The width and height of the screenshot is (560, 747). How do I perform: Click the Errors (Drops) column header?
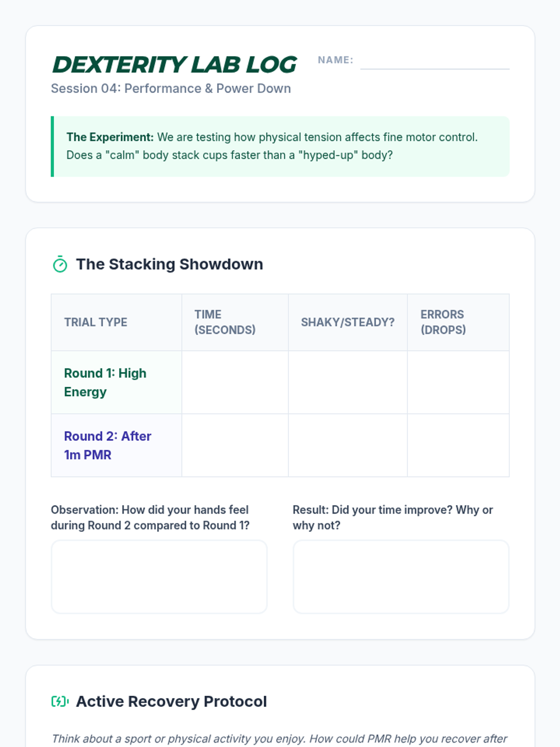[443, 322]
